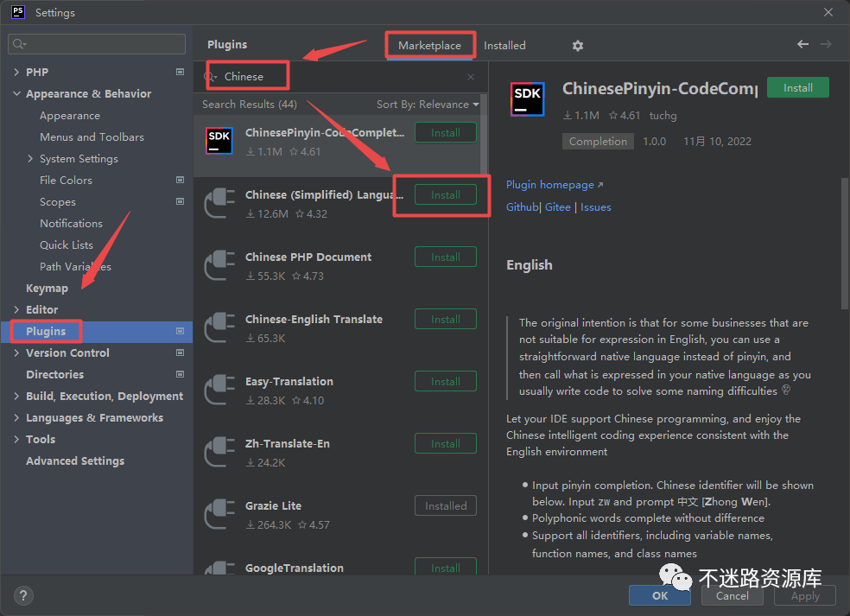Close the Settings dialog window

[828, 12]
